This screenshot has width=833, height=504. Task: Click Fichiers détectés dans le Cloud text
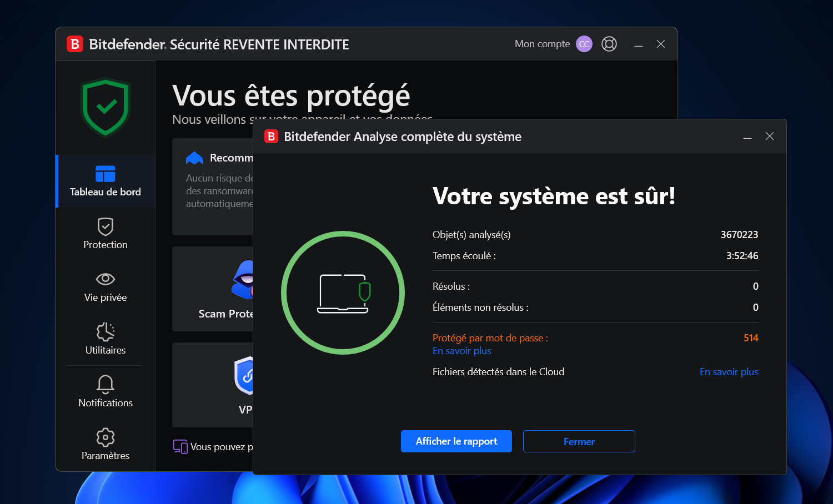tap(498, 372)
